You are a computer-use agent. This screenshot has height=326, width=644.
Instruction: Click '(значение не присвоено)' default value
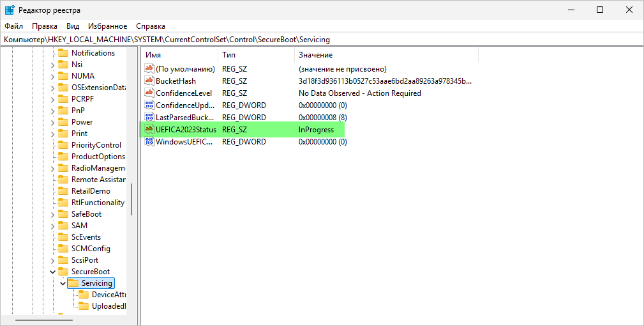pos(343,69)
